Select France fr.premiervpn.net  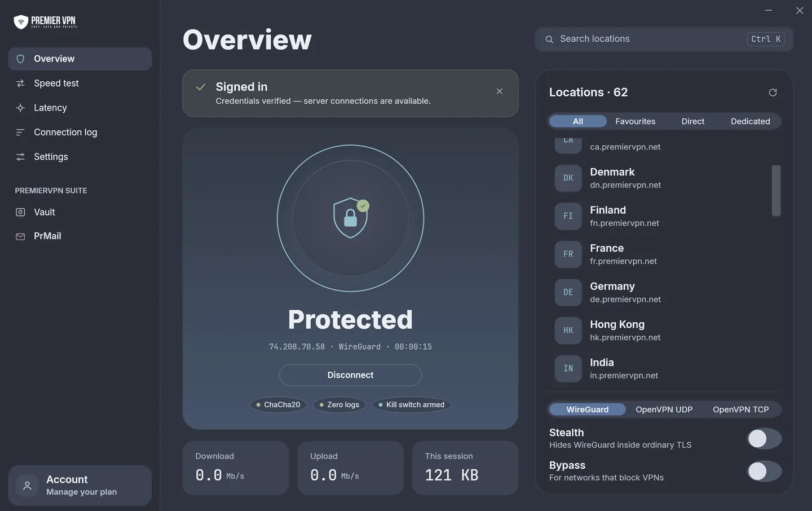(661, 254)
